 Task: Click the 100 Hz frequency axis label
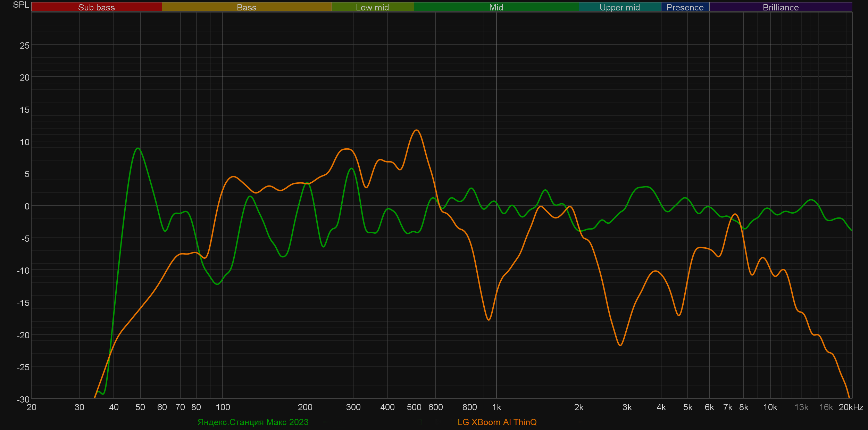(223, 407)
